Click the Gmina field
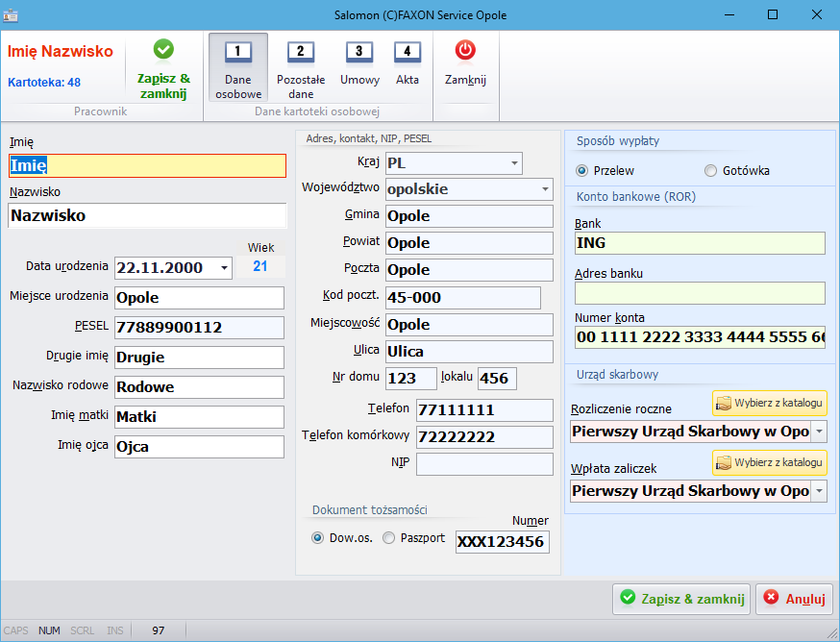Image resolution: width=840 pixels, height=642 pixels. [469, 216]
